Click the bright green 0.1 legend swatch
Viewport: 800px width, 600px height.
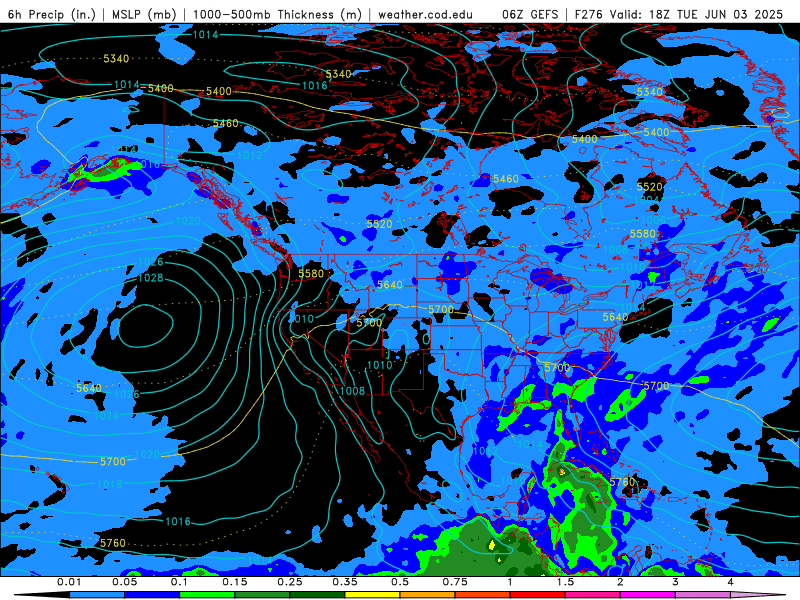(x=207, y=595)
